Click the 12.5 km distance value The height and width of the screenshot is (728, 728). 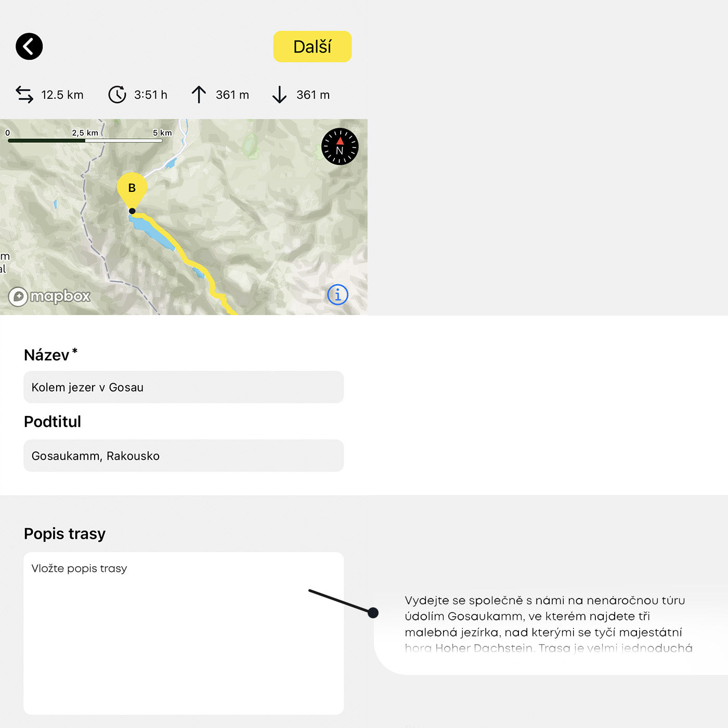tap(62, 95)
